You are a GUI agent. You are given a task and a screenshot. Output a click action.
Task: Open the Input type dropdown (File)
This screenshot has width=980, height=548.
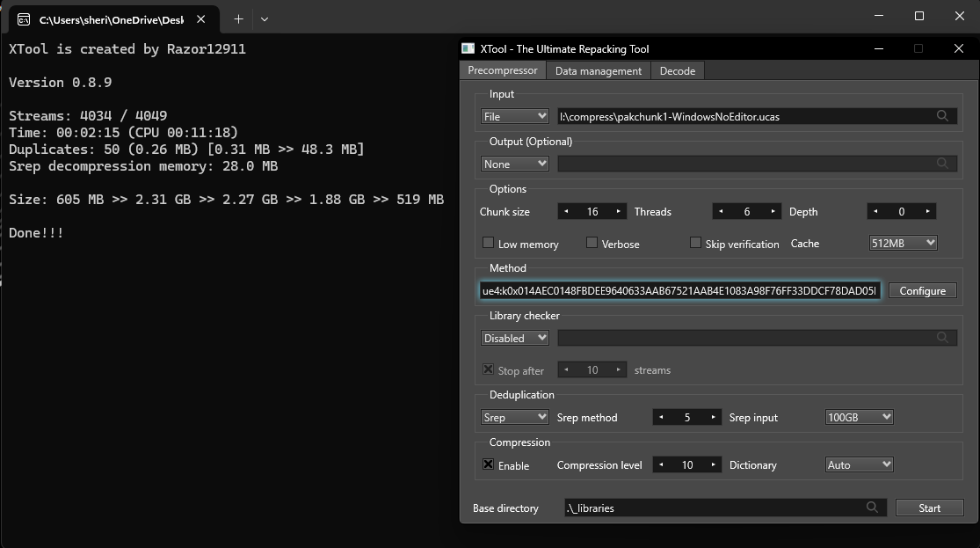coord(515,116)
